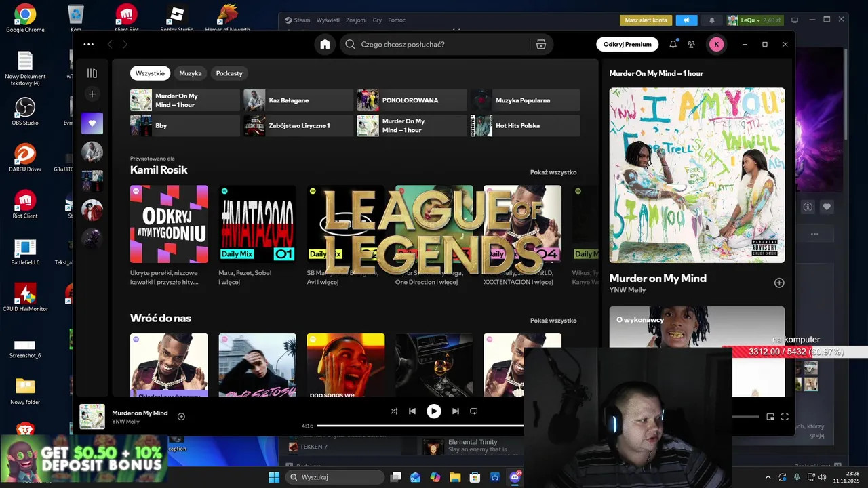
Task: Open miniplayer icon in player bar
Action: pos(770,416)
